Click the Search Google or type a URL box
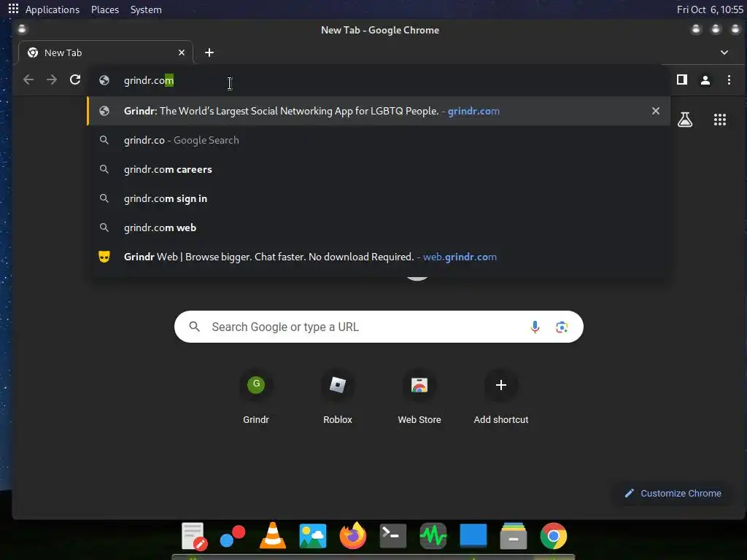The width and height of the screenshot is (747, 560). [379, 327]
